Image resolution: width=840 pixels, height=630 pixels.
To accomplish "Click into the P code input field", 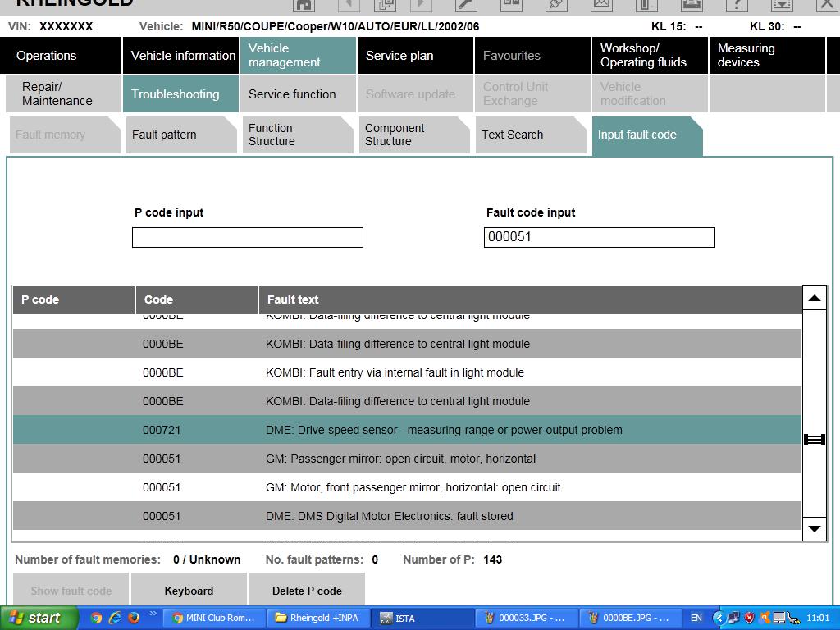I will (x=247, y=237).
